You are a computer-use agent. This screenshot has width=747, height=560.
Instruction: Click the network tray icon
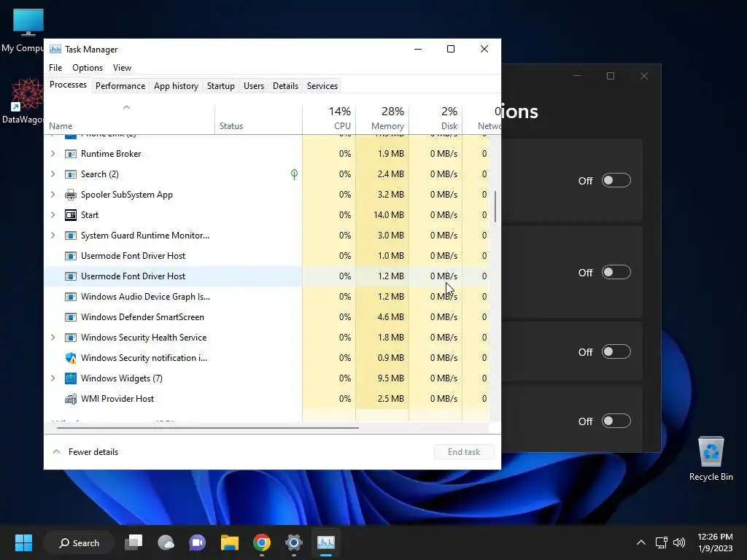(661, 542)
